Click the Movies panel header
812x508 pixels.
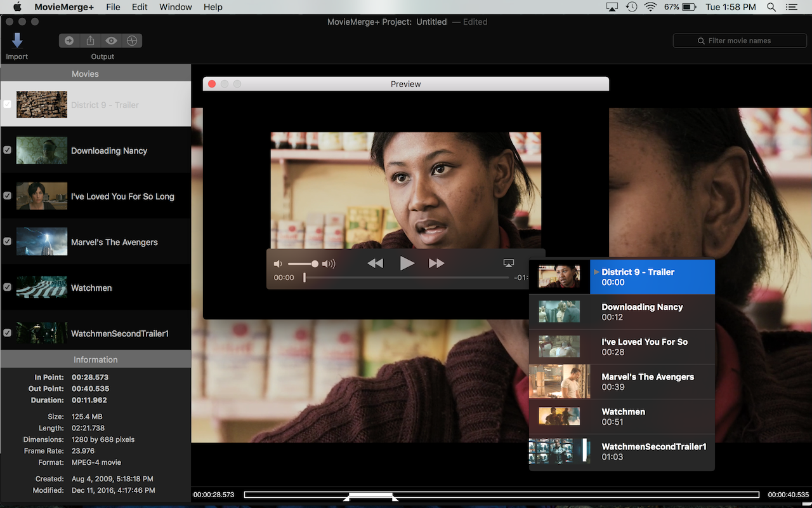coord(95,74)
